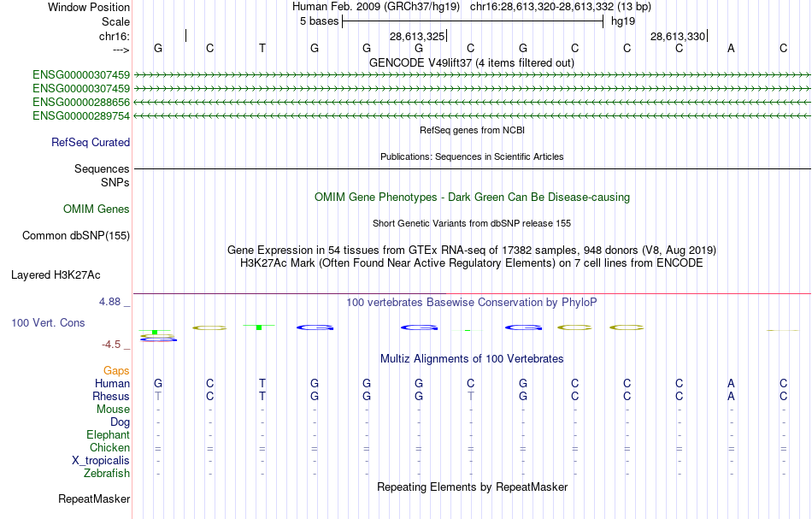Select the OMIM Genes track label
This screenshot has width=812, height=519.
click(x=97, y=209)
